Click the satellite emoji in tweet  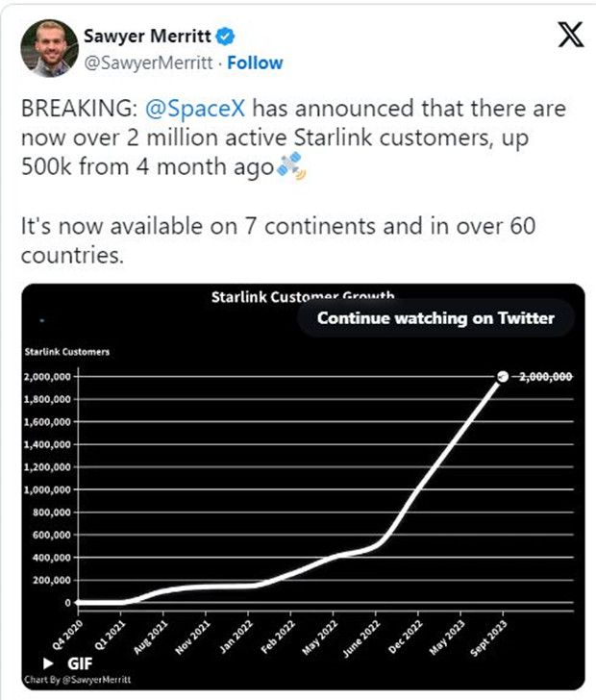pos(291,166)
